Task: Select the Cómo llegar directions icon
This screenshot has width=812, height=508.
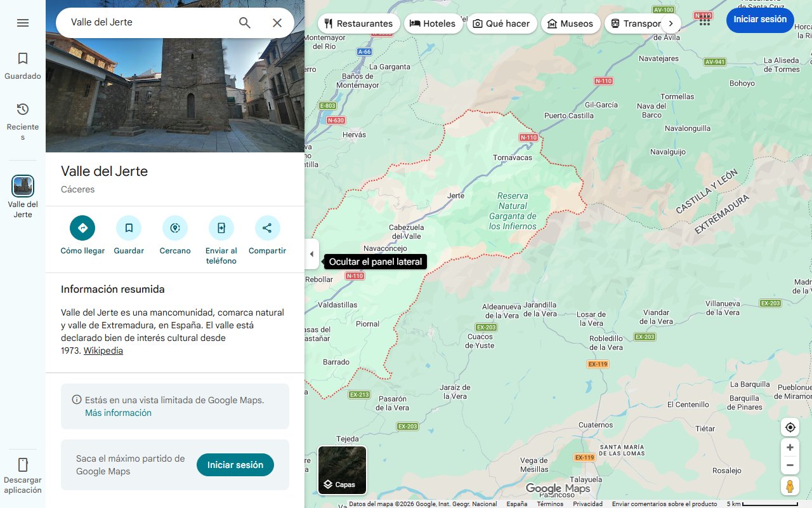Action: [x=82, y=227]
